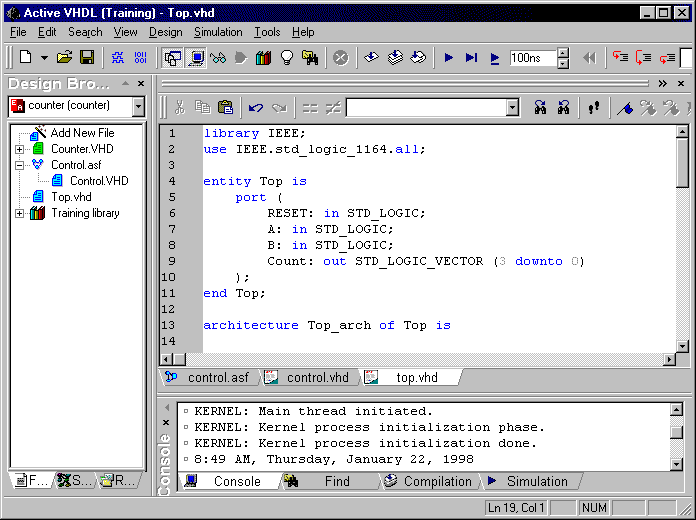Switch to the Compilation console tab
696x520 pixels.
pos(437,481)
